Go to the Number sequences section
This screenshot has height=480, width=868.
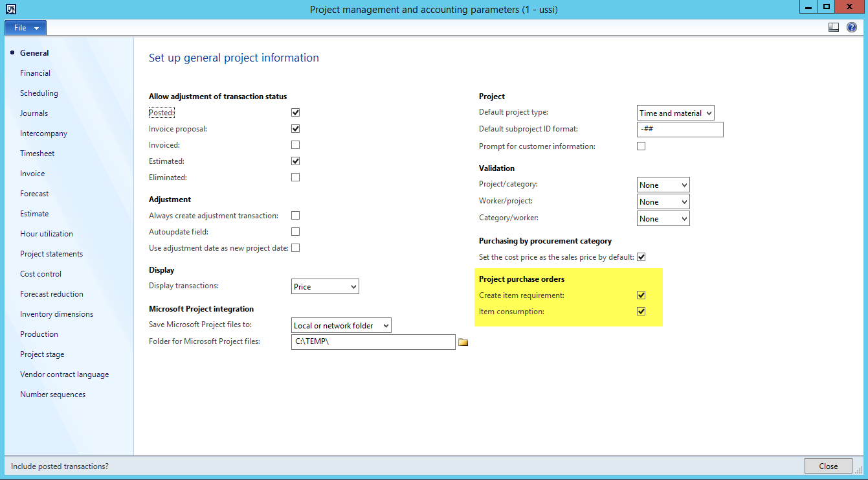point(52,394)
